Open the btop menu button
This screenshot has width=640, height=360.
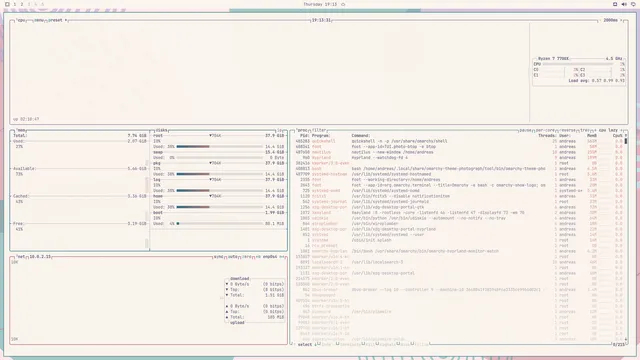pyautogui.click(x=39, y=20)
